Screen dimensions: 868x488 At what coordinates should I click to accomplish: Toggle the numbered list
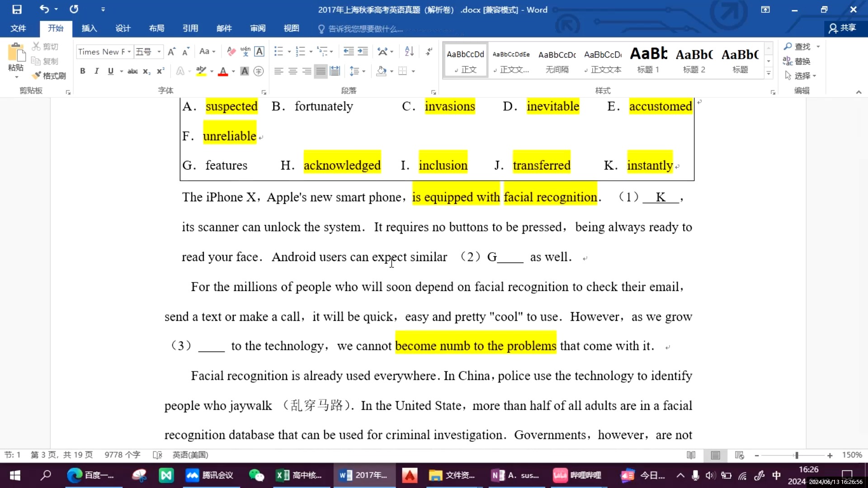[x=301, y=52]
